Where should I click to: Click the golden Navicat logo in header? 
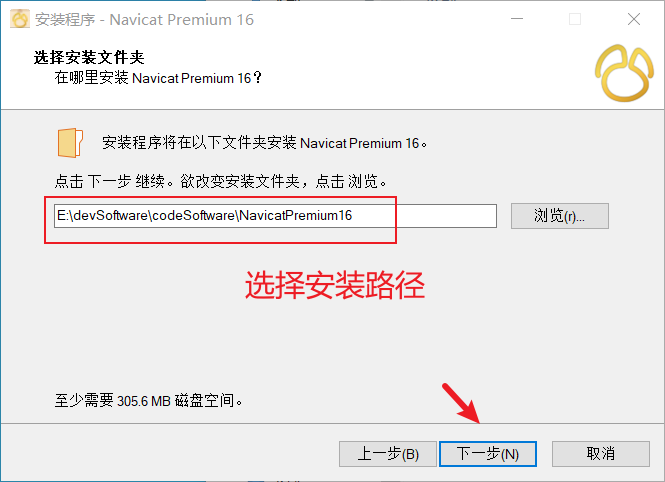[x=624, y=73]
